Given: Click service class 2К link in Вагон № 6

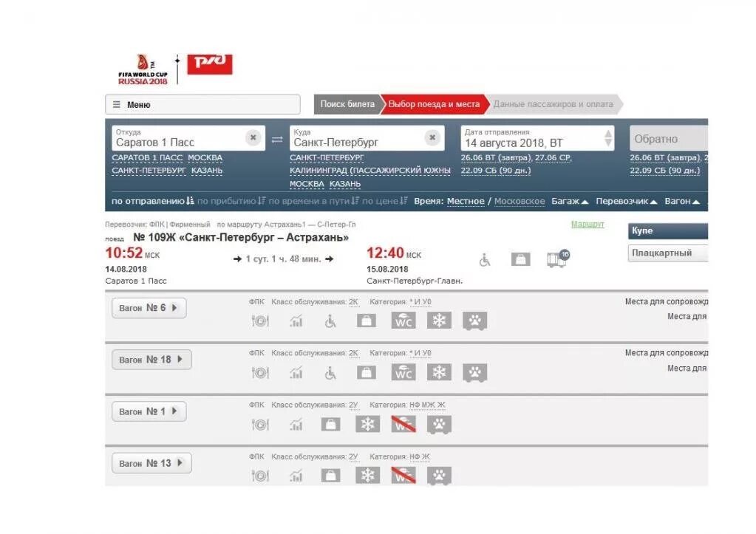Looking at the screenshot, I should point(353,301).
